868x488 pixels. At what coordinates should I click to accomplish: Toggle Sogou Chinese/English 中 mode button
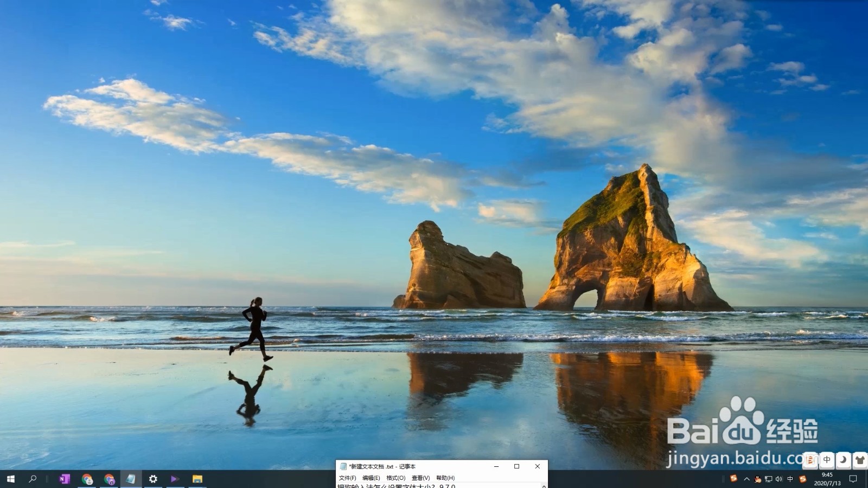827,460
